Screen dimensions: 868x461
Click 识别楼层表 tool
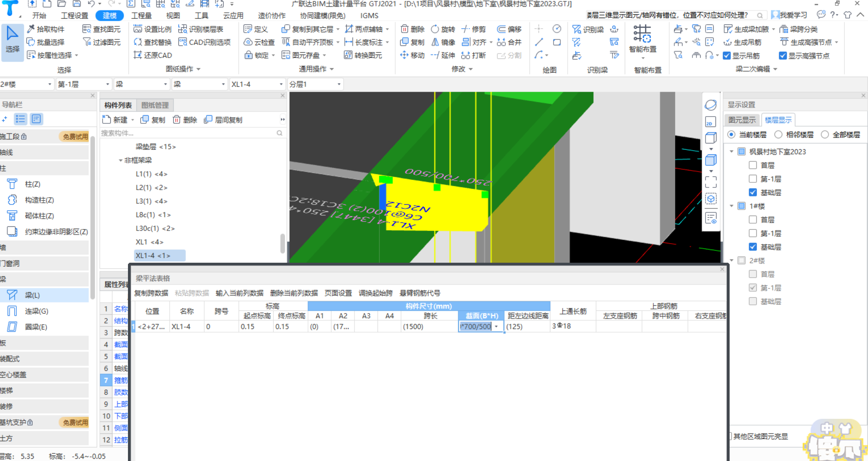pos(201,29)
